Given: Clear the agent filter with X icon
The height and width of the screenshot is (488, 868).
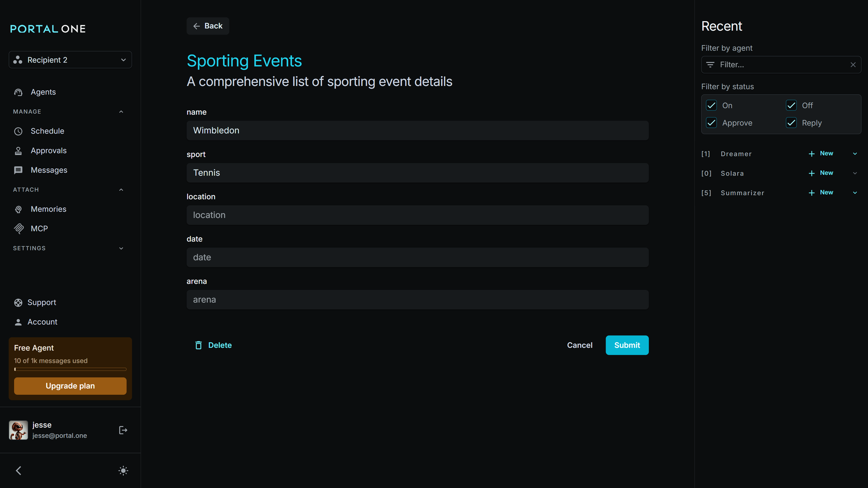Looking at the screenshot, I should [x=853, y=65].
